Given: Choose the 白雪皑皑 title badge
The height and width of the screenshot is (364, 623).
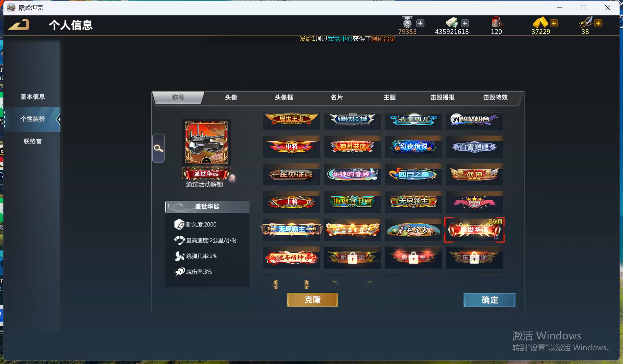Looking at the screenshot, I should click(x=474, y=147).
